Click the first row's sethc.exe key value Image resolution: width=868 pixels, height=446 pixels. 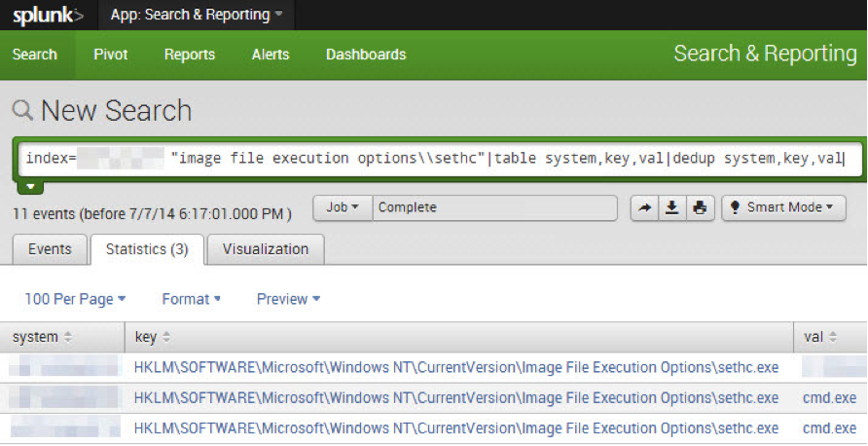coord(456,367)
